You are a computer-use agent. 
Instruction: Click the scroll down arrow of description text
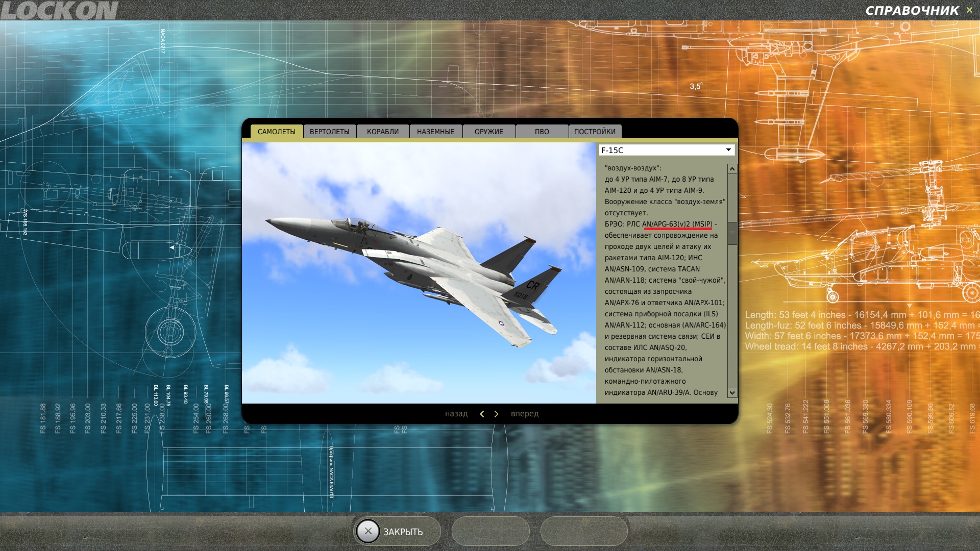(x=732, y=393)
